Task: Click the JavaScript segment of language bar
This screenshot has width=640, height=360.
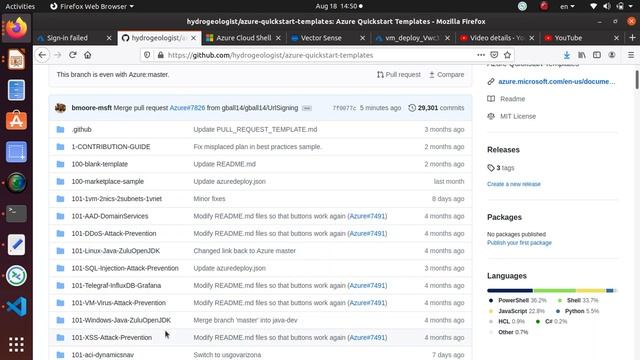Action: (590, 291)
